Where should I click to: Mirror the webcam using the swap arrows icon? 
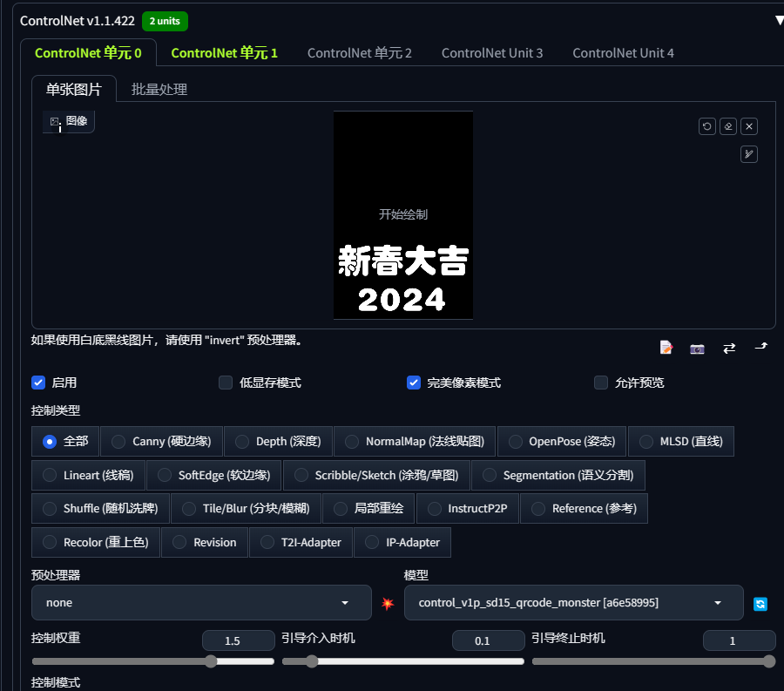(x=729, y=347)
